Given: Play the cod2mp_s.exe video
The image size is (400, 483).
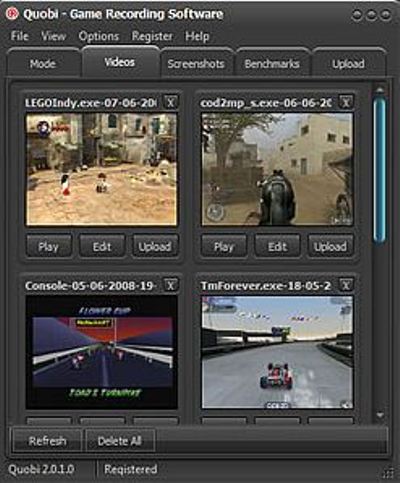Looking at the screenshot, I should click(224, 247).
